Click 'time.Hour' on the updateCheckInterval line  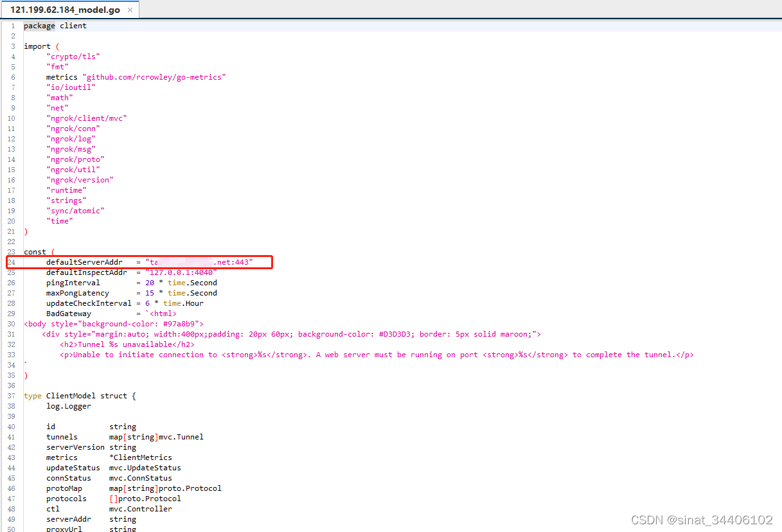tap(184, 303)
